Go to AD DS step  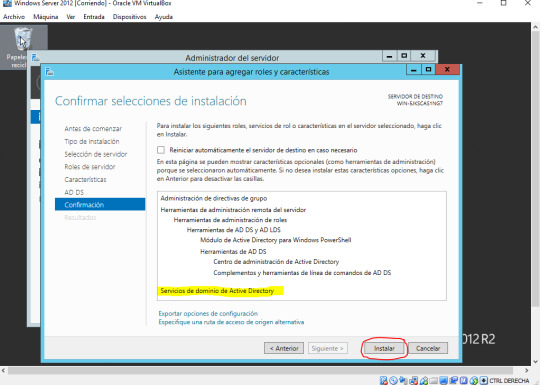(74, 192)
